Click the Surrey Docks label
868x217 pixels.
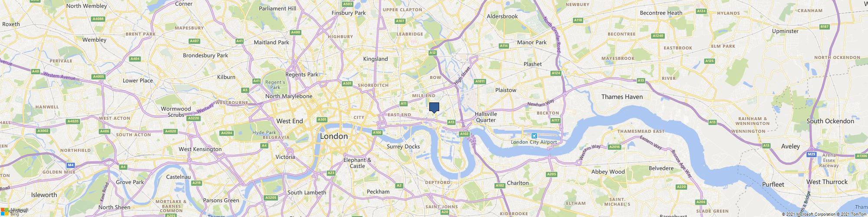point(403,147)
